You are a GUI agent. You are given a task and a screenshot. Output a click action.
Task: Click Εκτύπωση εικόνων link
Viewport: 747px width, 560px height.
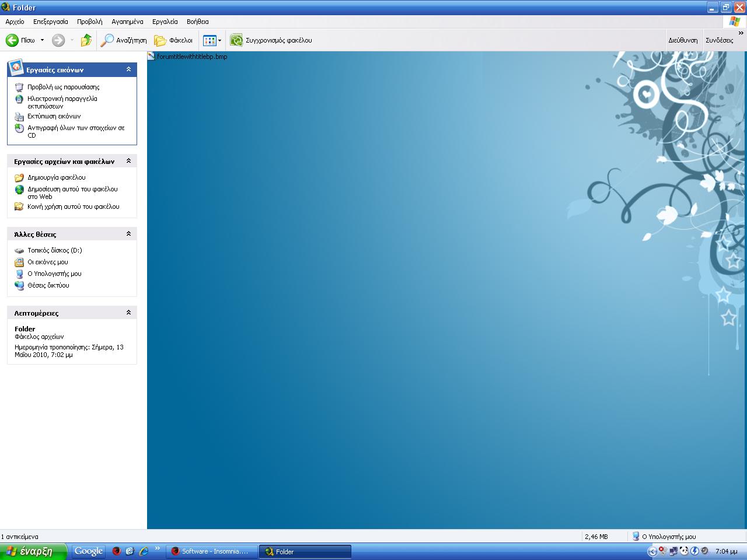54,116
